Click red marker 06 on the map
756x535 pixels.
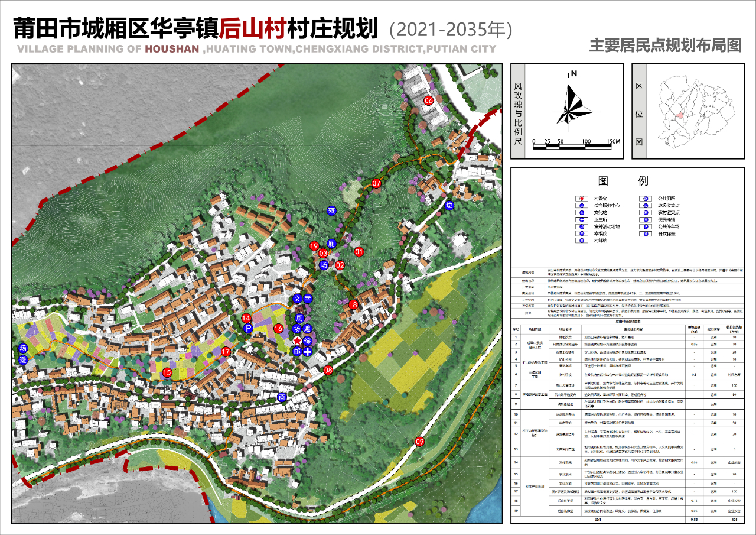429,100
